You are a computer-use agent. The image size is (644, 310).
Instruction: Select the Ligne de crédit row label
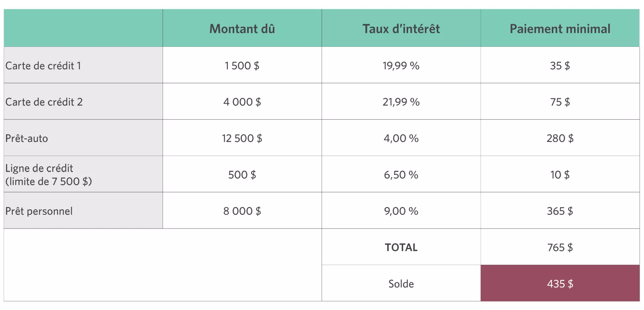click(48, 175)
